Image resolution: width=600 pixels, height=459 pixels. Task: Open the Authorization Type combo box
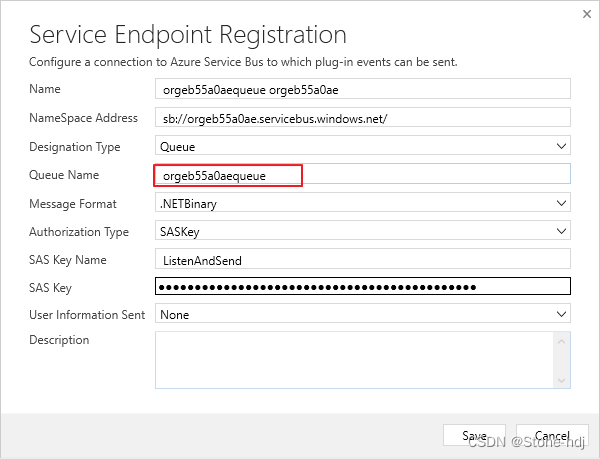pos(363,231)
